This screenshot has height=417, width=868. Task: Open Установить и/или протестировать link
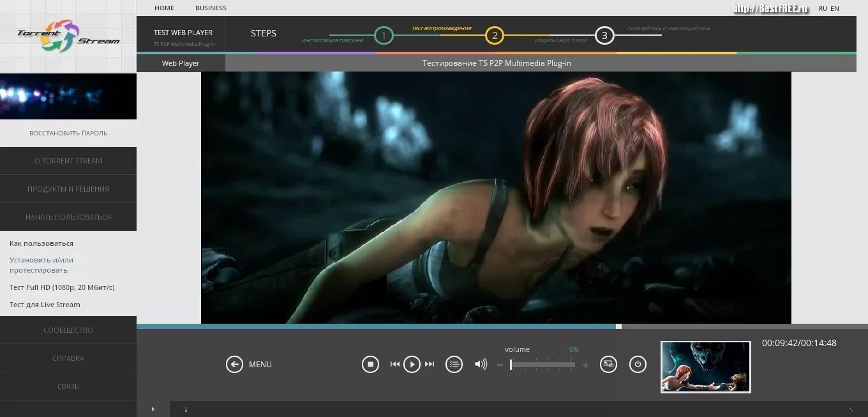(x=41, y=265)
